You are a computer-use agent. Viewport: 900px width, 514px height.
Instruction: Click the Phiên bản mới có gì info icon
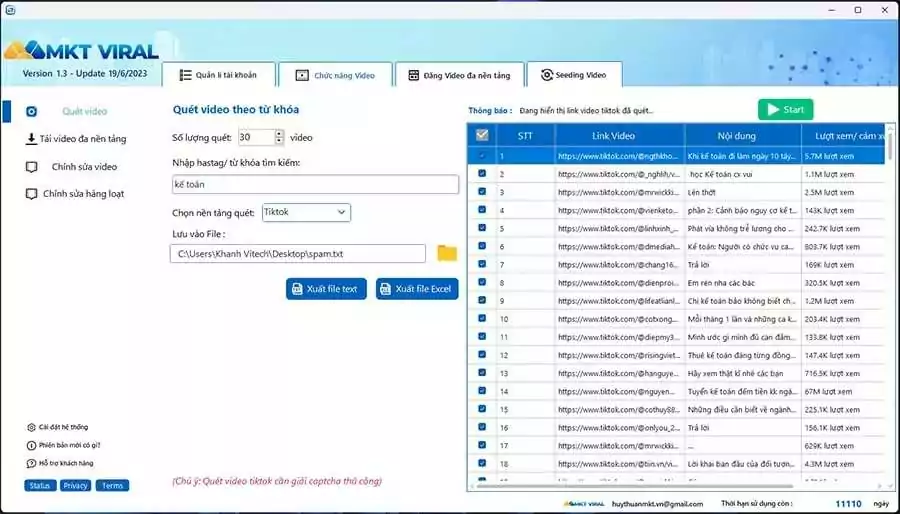click(x=32, y=445)
